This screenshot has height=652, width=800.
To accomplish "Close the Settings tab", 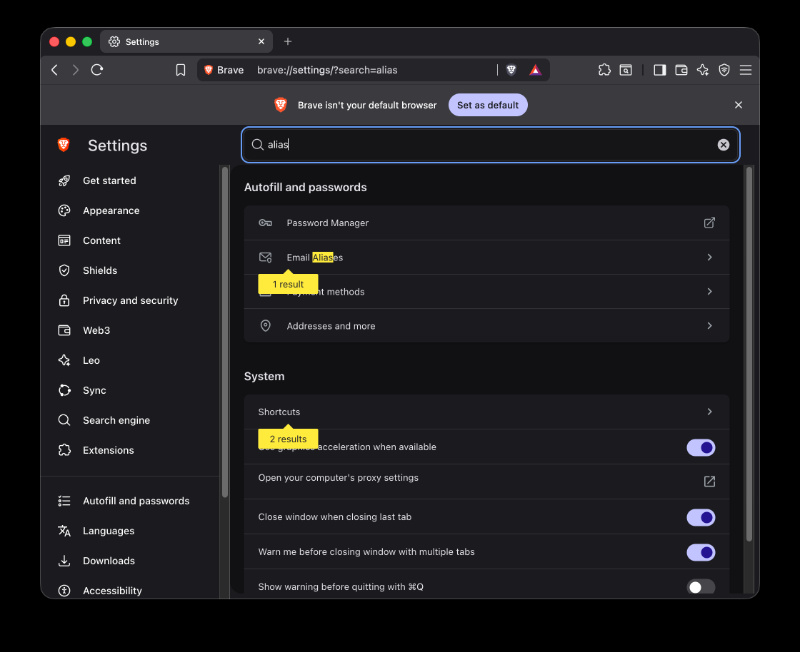I will tap(261, 41).
